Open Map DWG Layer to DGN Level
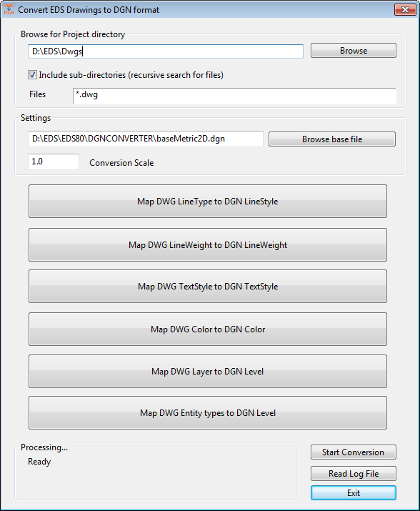Screen dimensions: 420x511 [x=208, y=371]
